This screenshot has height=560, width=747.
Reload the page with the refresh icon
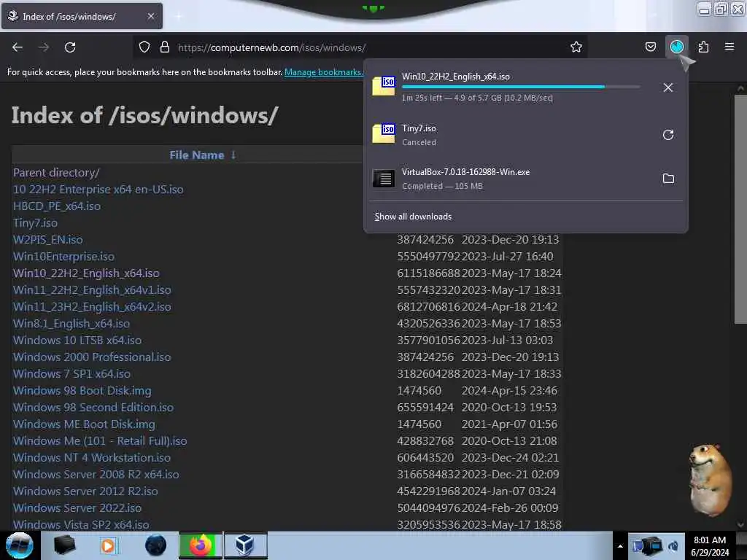(70, 47)
